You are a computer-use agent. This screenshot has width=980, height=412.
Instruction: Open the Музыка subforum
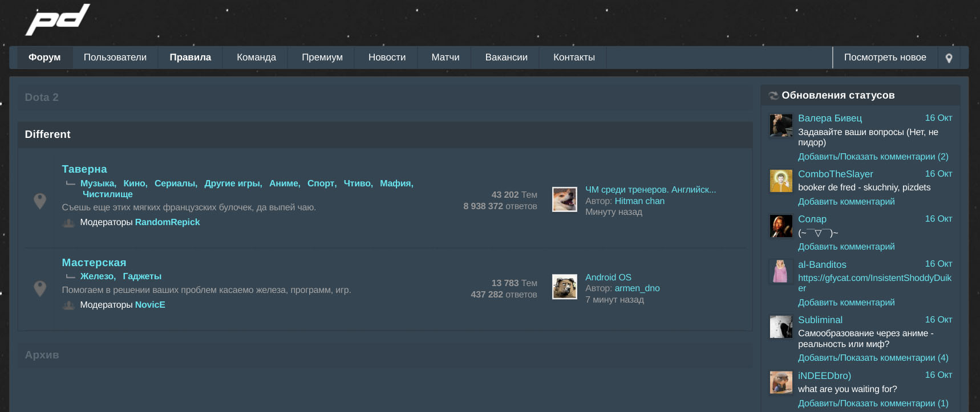[x=98, y=183]
